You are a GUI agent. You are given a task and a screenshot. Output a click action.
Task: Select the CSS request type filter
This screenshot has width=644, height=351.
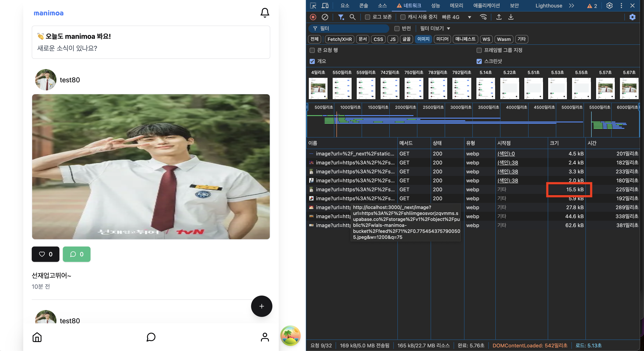click(x=378, y=39)
